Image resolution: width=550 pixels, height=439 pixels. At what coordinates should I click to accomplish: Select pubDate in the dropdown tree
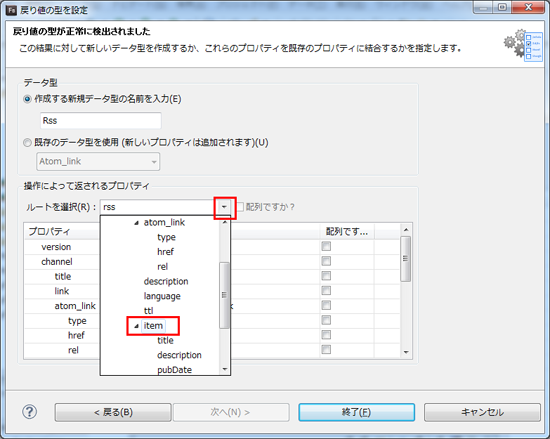[174, 370]
